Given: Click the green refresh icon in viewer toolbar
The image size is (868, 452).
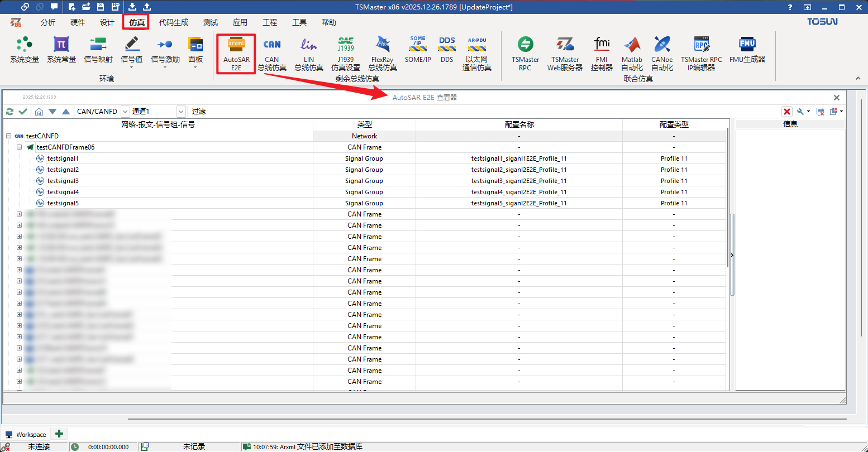Looking at the screenshot, I should pos(9,112).
